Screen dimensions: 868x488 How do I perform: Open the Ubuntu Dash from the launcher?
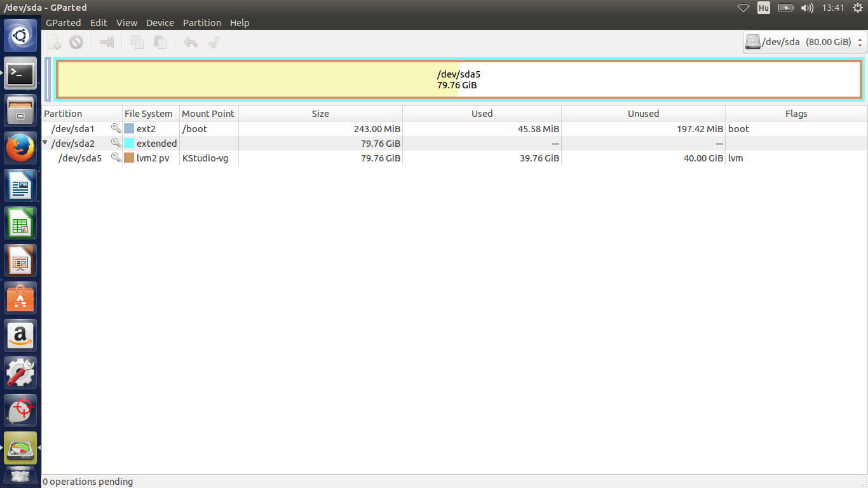coord(21,36)
